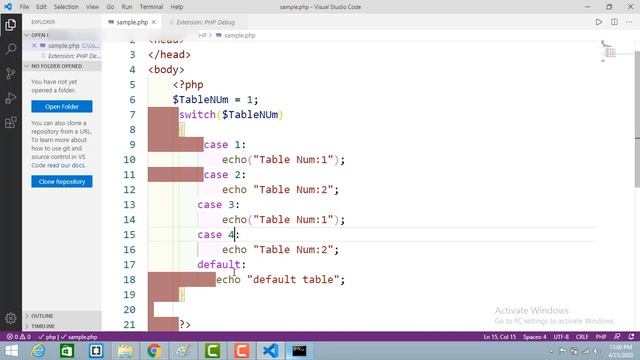Click Ln 15, Col 15 in status bar
Screen dimensions: 640x360
pos(500,337)
